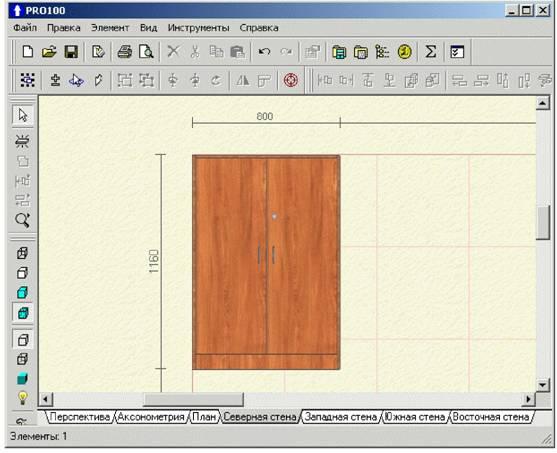Switch to the План view tab

204,416
